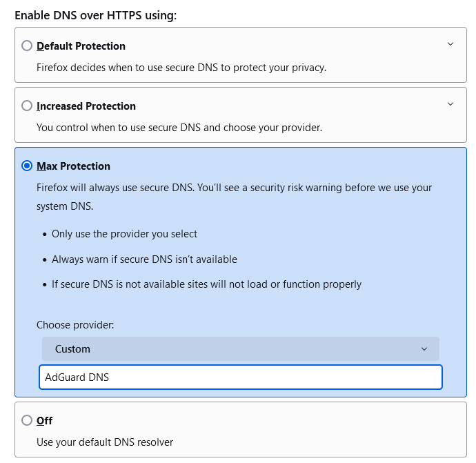476x463 pixels.
Task: Click the Increased Protection label text
Action: tap(86, 106)
